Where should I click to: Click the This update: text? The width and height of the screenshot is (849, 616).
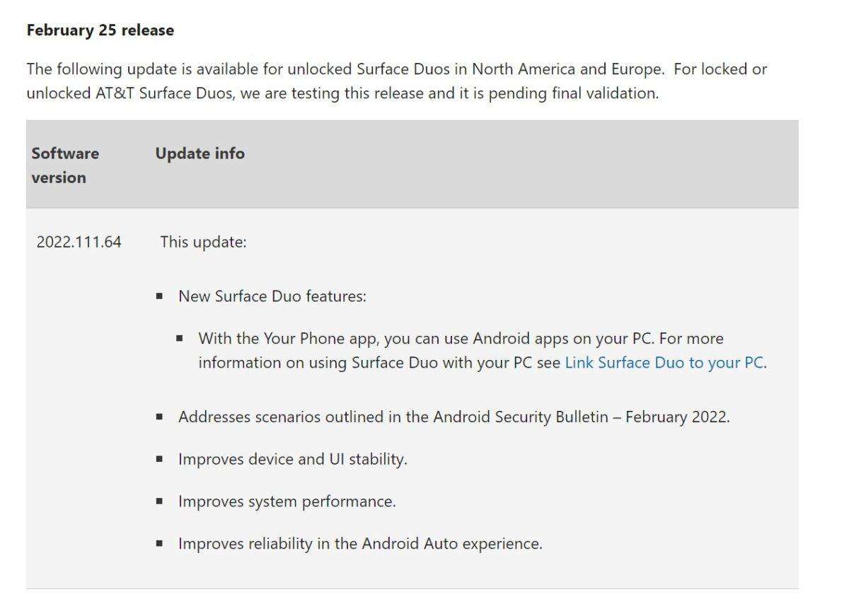203,242
